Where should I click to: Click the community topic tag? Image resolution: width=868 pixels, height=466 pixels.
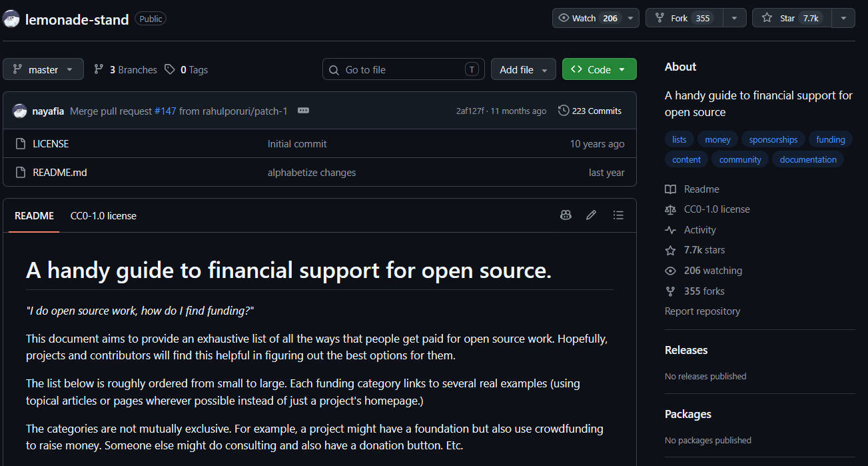coord(740,159)
